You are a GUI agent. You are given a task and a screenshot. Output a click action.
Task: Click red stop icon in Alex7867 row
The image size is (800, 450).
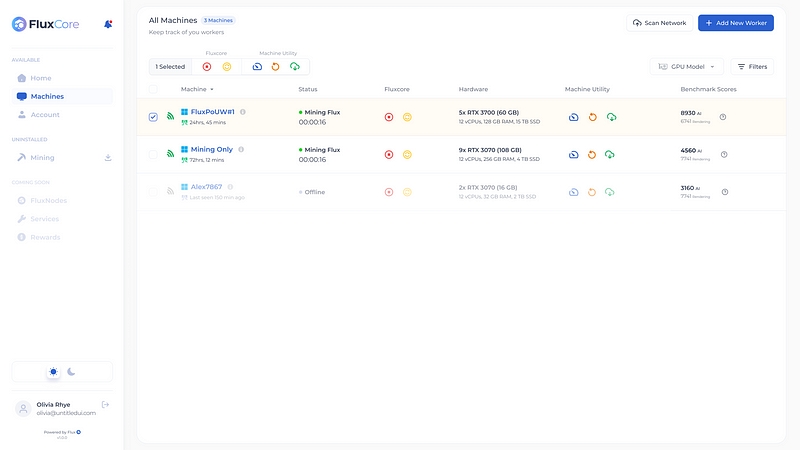click(x=389, y=192)
